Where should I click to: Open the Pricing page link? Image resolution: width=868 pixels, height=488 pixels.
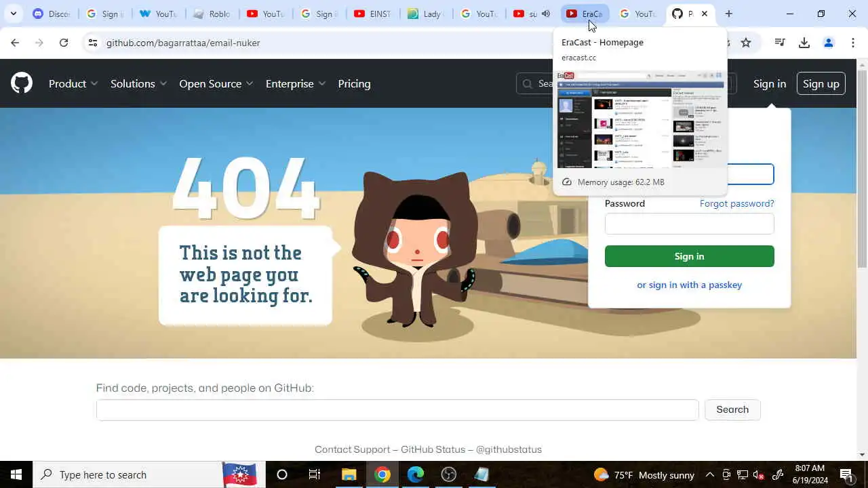pyautogui.click(x=354, y=83)
